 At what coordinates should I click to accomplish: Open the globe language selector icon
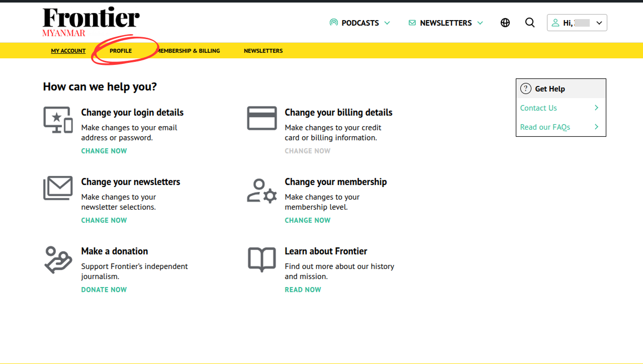[505, 23]
